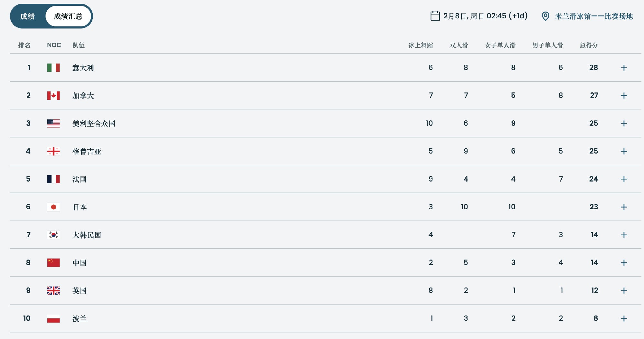The image size is (644, 339).
Task: Click the calendar icon beside the date
Action: (435, 16)
